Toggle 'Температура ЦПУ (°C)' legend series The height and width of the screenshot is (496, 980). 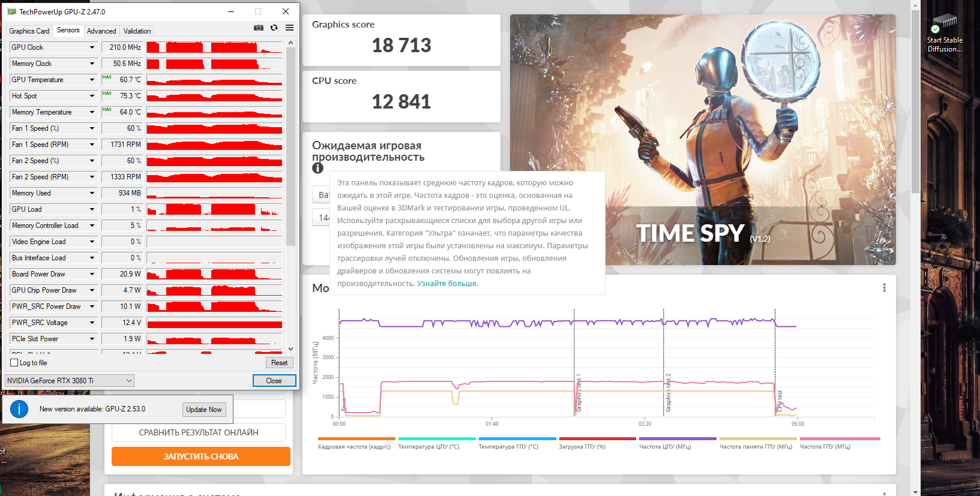coord(437,444)
